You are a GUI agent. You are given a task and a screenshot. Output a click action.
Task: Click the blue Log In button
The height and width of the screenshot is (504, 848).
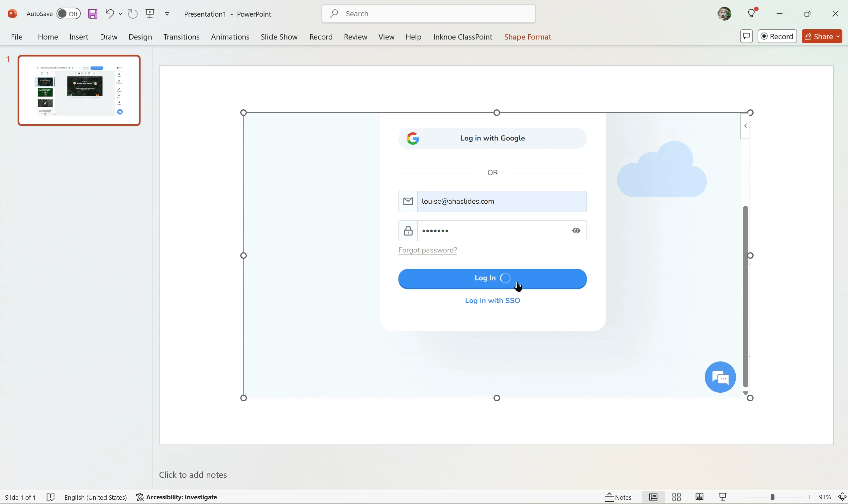[492, 278]
